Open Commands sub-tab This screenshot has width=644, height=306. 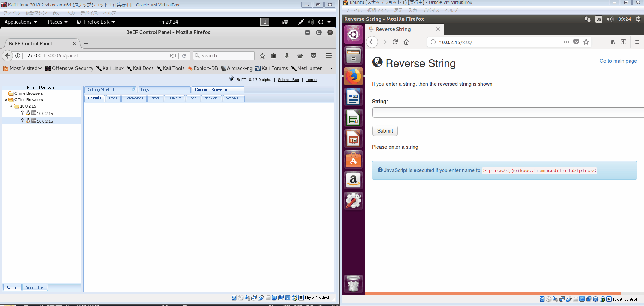[134, 98]
